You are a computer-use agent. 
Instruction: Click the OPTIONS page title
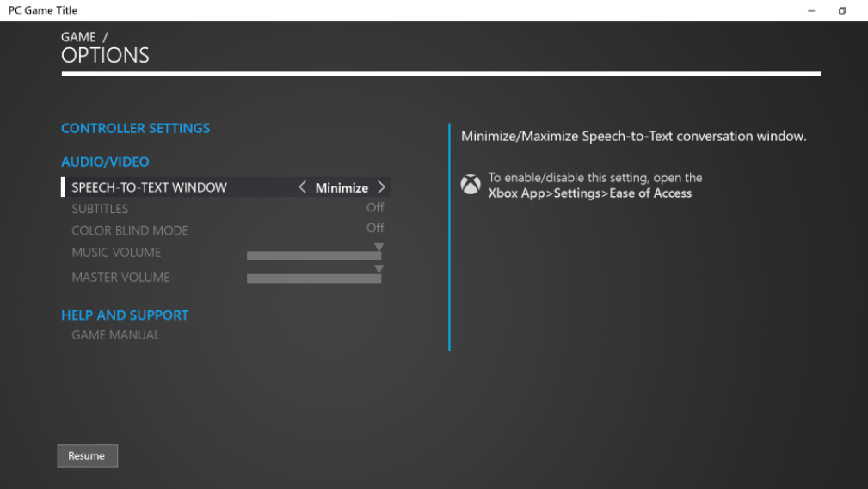105,55
